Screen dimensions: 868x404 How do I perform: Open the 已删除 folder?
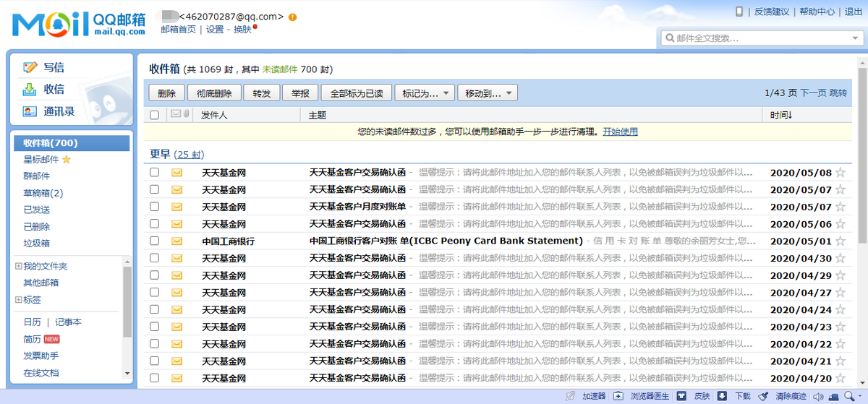(36, 226)
